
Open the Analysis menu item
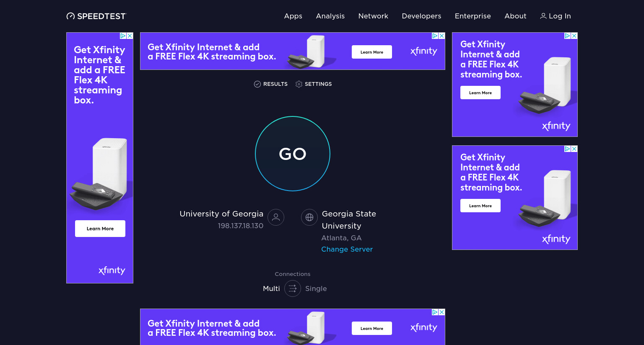point(330,16)
